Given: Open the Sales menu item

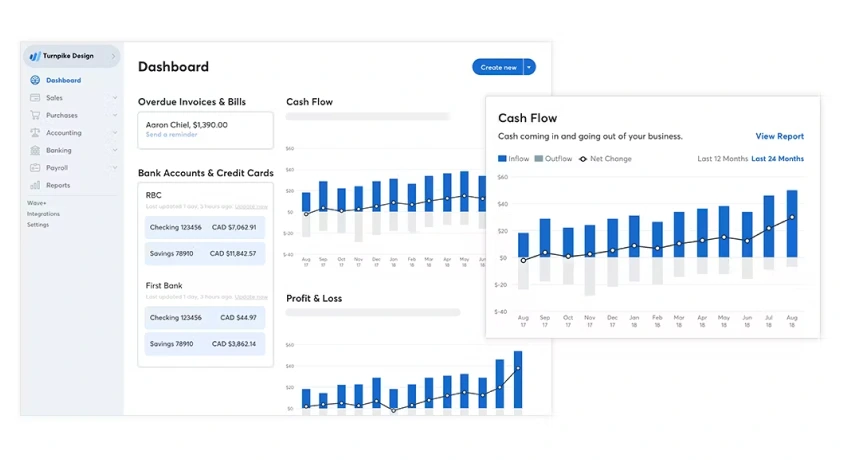Looking at the screenshot, I should pos(54,98).
